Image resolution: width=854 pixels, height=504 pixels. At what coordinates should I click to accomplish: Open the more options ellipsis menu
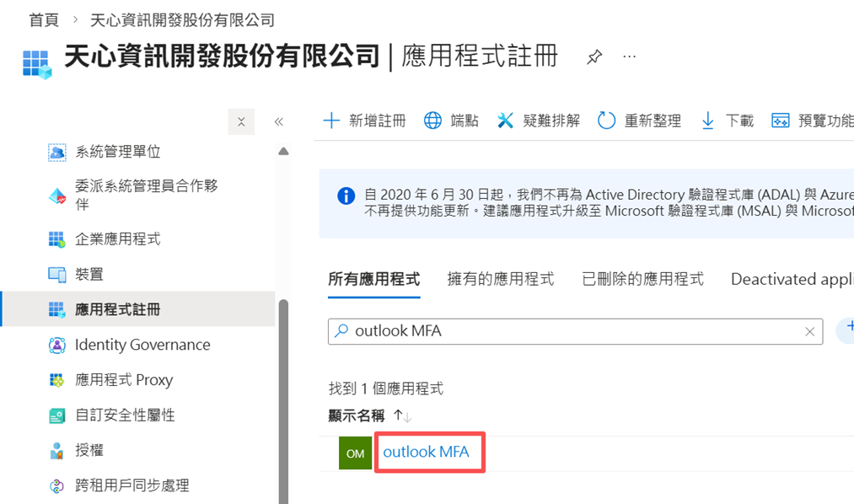click(x=629, y=57)
